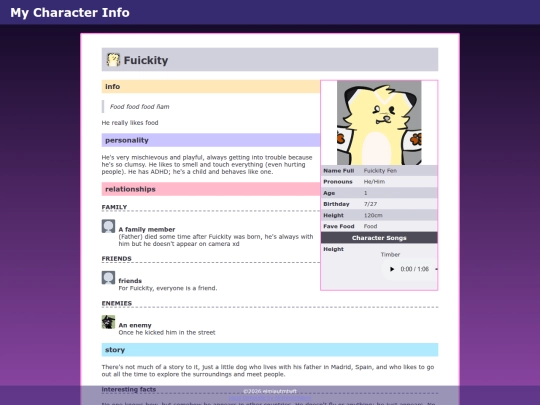Click the 'Birthday' label
This screenshot has width=540, height=405.
point(336,204)
